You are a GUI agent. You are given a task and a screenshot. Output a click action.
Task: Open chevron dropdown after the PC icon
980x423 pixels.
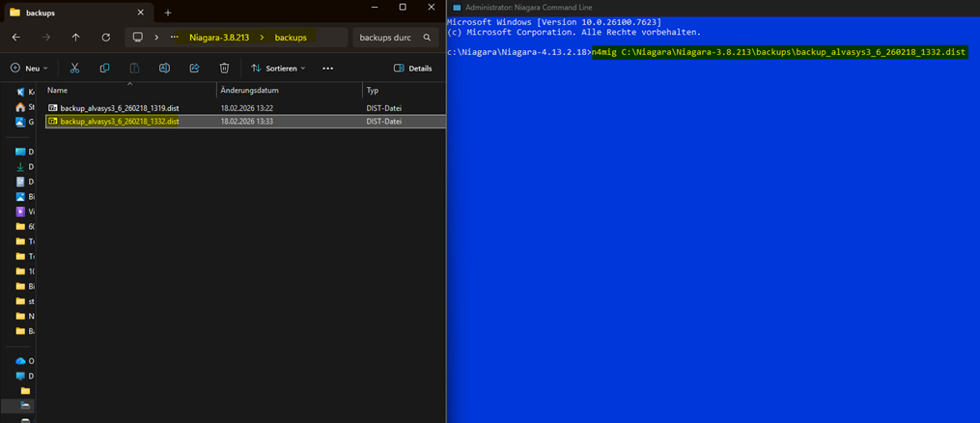[156, 38]
